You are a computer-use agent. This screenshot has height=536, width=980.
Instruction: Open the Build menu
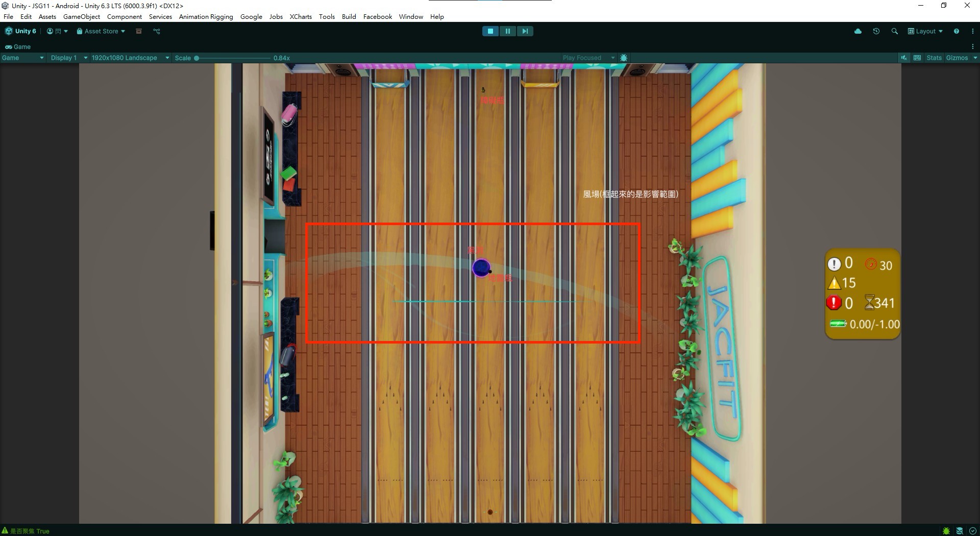(349, 16)
